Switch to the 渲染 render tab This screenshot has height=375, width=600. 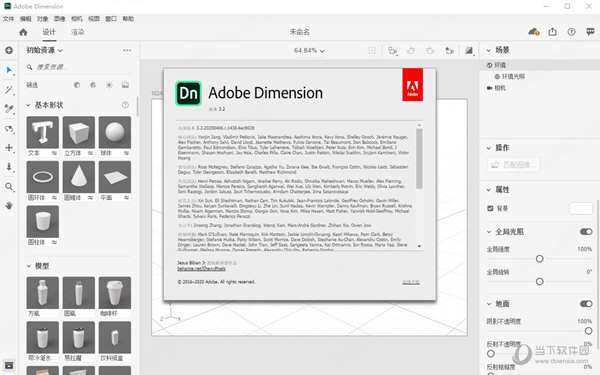point(78,32)
